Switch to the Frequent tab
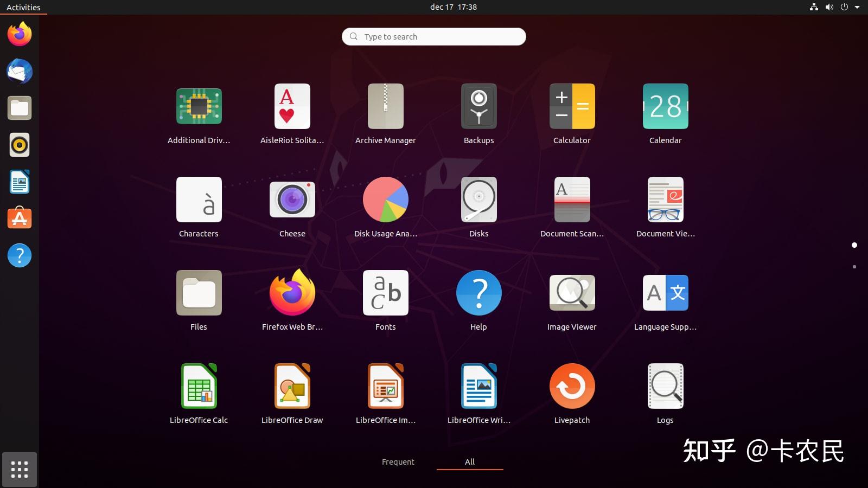Image resolution: width=868 pixels, height=488 pixels. point(398,462)
